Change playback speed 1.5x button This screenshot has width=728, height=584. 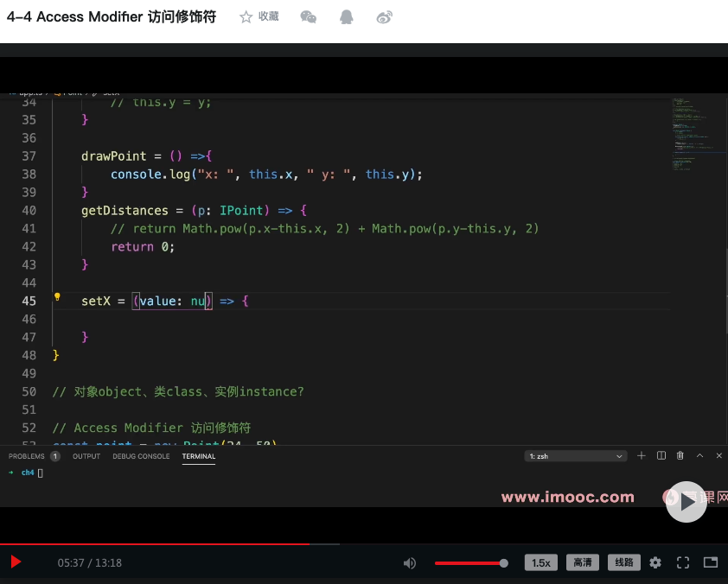click(541, 562)
